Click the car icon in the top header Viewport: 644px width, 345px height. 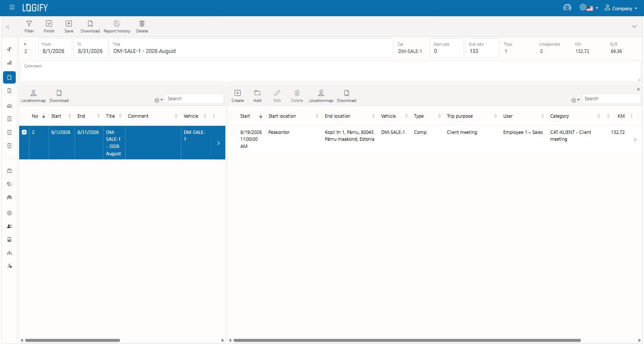pyautogui.click(x=567, y=7)
